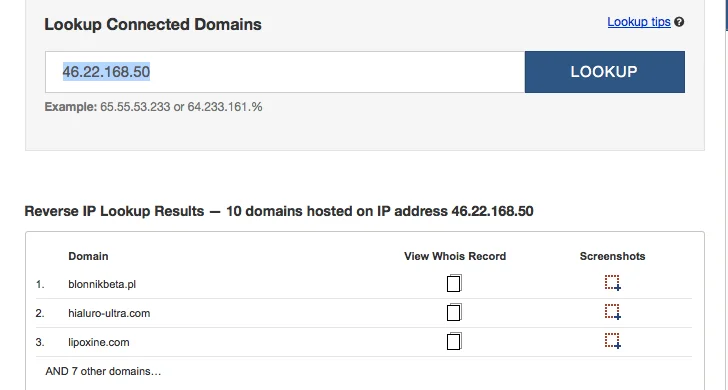728x390 pixels.
Task: Open screenshots icon for blonnikbeta.pl
Action: pyautogui.click(x=613, y=283)
